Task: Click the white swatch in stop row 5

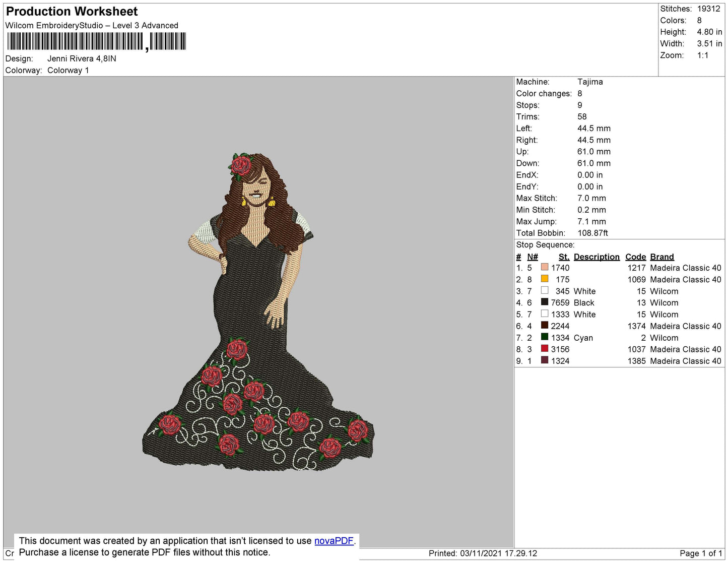Action: click(545, 314)
